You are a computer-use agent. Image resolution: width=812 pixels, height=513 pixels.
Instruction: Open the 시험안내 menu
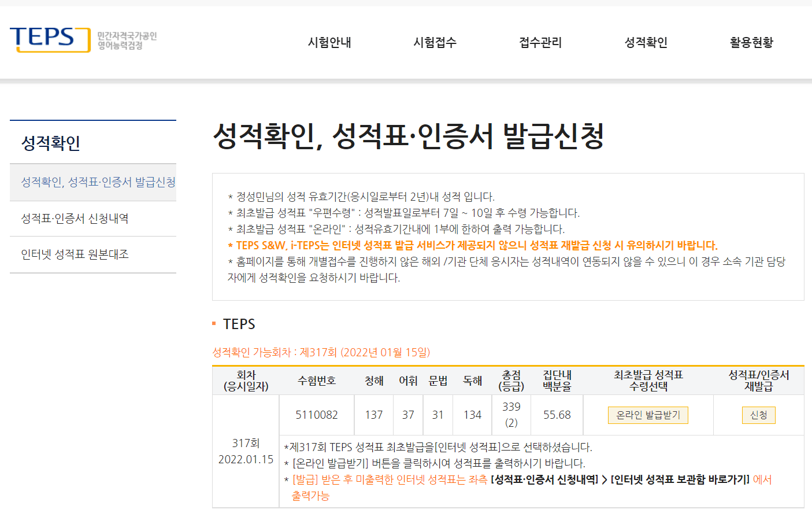point(329,42)
